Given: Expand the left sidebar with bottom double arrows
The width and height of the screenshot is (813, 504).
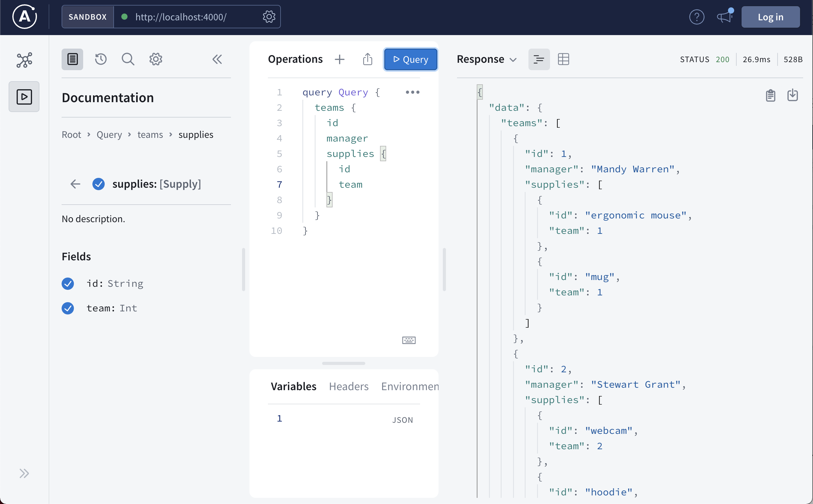Looking at the screenshot, I should (24, 473).
